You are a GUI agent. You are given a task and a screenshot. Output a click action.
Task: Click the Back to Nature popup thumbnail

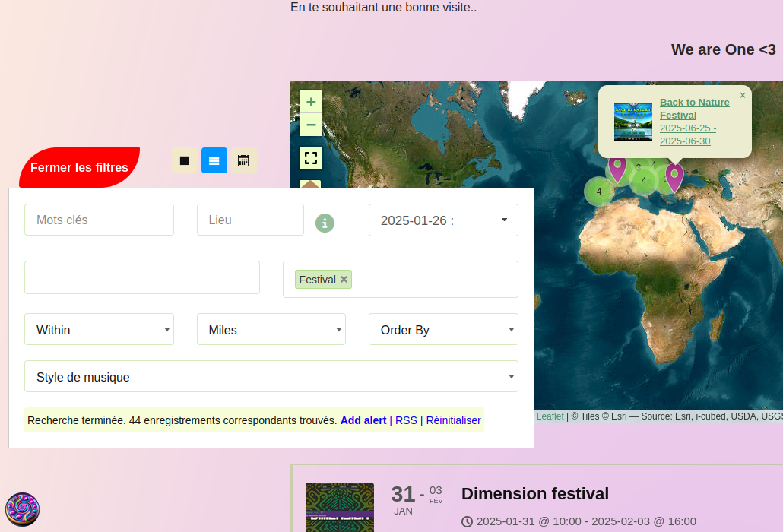point(633,122)
